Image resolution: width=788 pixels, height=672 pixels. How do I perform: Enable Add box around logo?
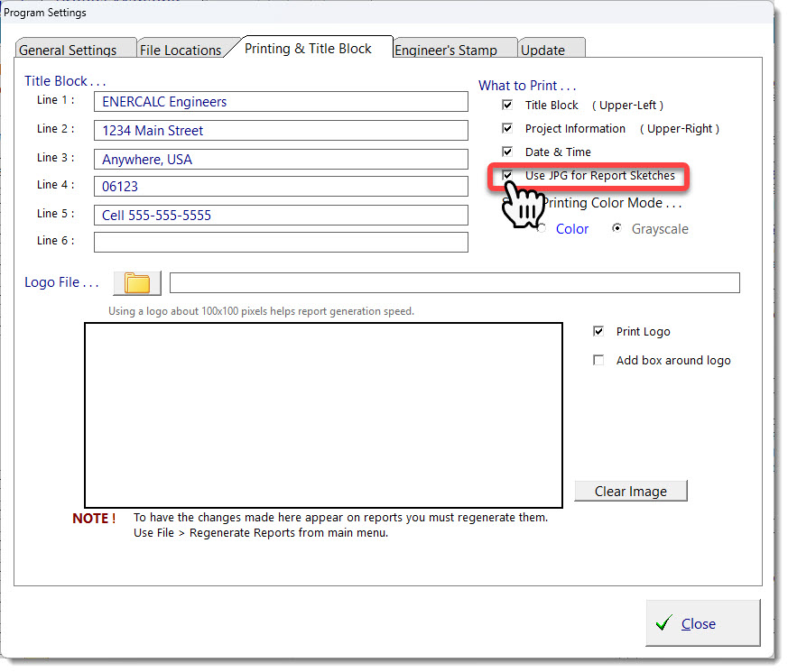[598, 361]
